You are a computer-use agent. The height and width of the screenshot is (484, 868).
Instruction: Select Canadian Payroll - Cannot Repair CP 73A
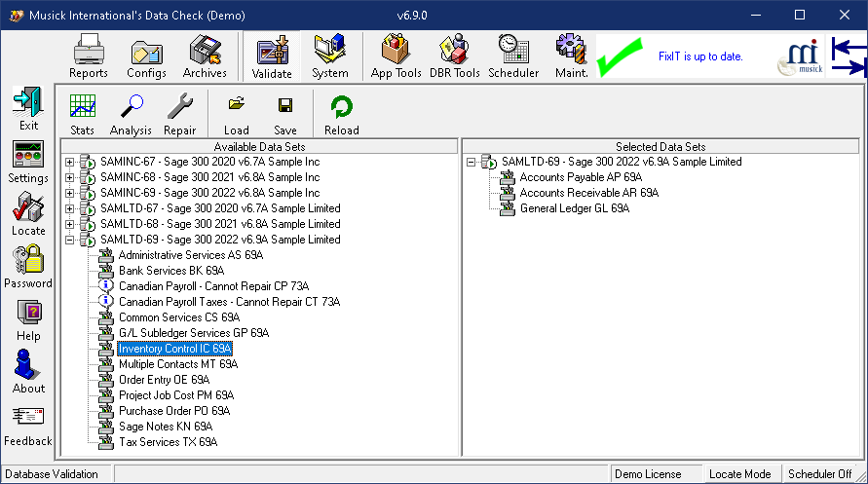213,286
